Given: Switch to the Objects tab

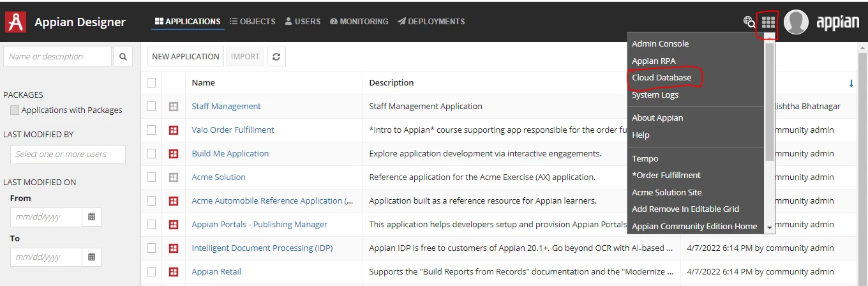Looking at the screenshot, I should [x=253, y=22].
